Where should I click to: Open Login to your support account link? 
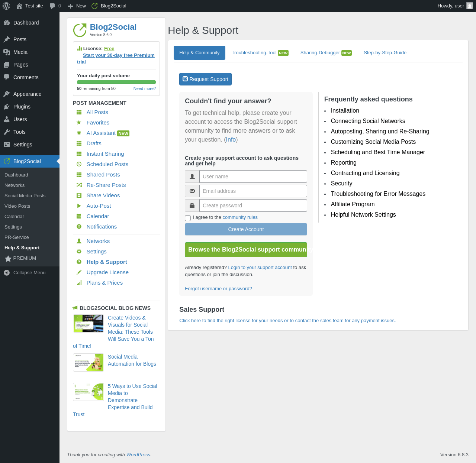[x=260, y=268]
